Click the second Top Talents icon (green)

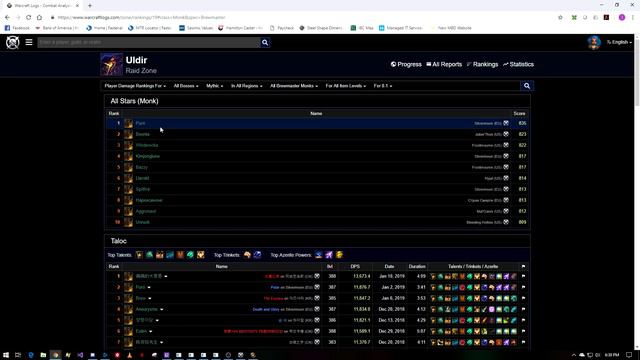click(149, 255)
